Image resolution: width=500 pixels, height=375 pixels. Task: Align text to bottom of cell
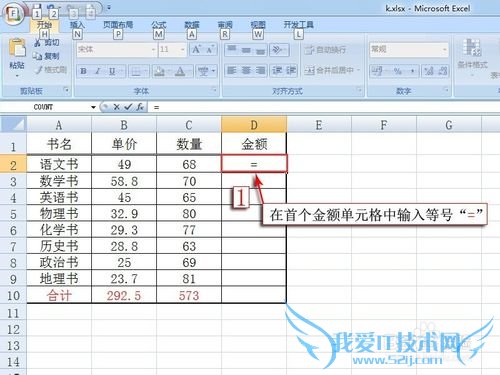click(260, 50)
